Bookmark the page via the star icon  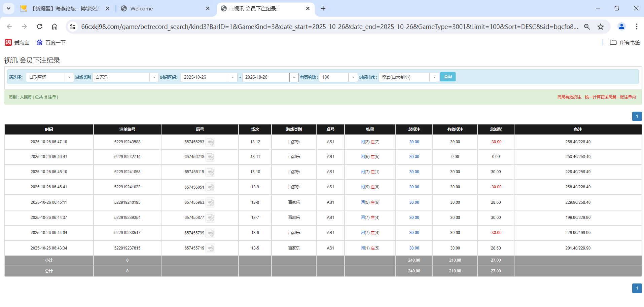click(x=601, y=27)
